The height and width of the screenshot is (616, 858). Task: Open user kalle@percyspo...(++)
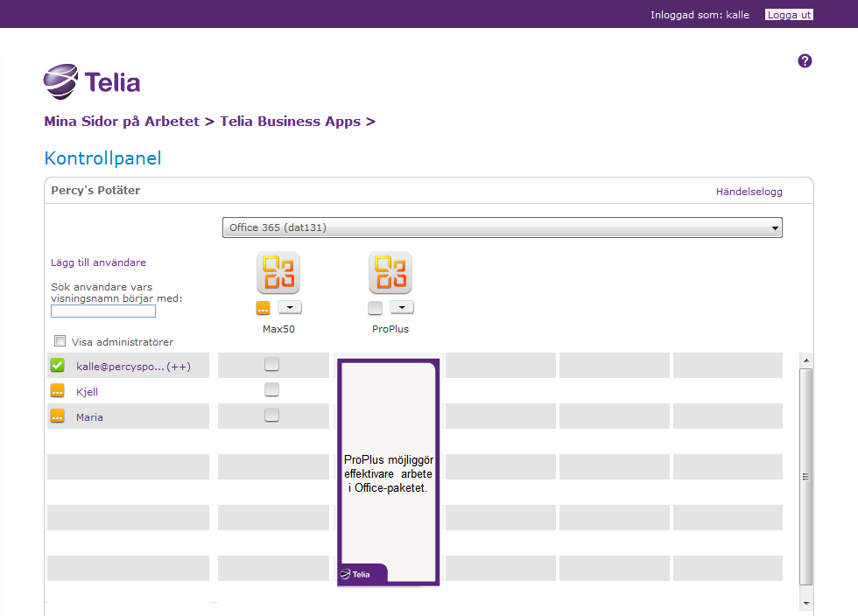click(133, 367)
